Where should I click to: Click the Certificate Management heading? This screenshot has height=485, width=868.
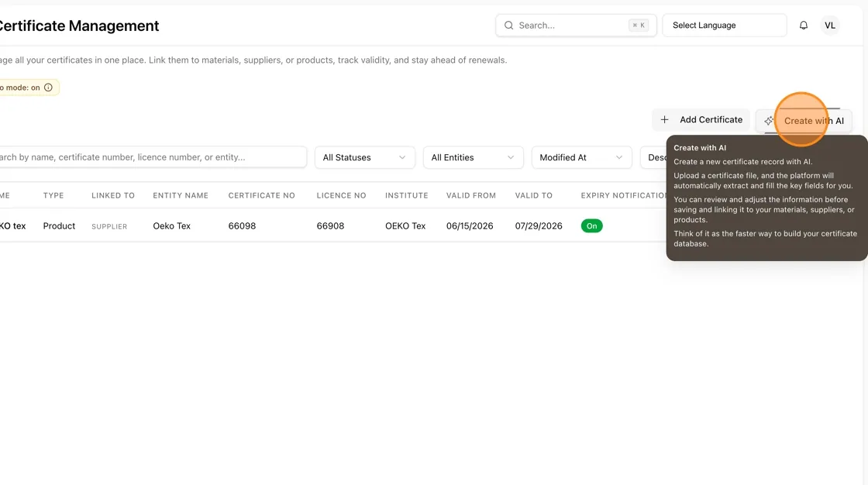coord(78,26)
